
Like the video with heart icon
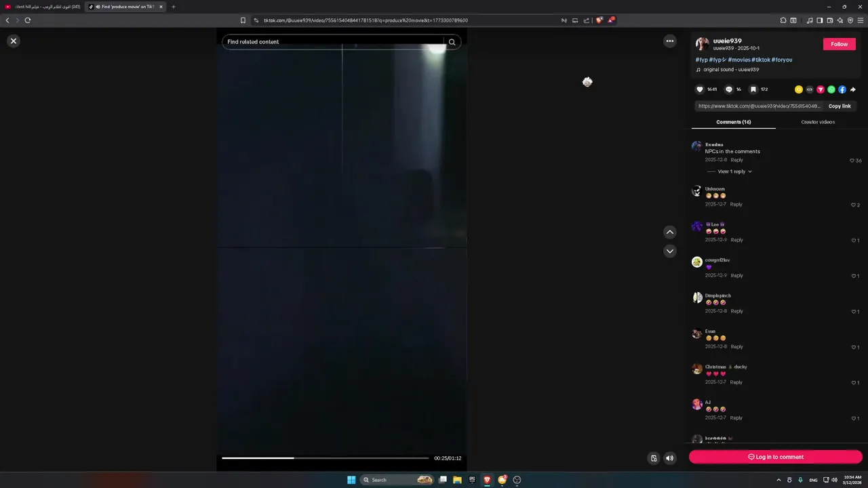click(700, 89)
